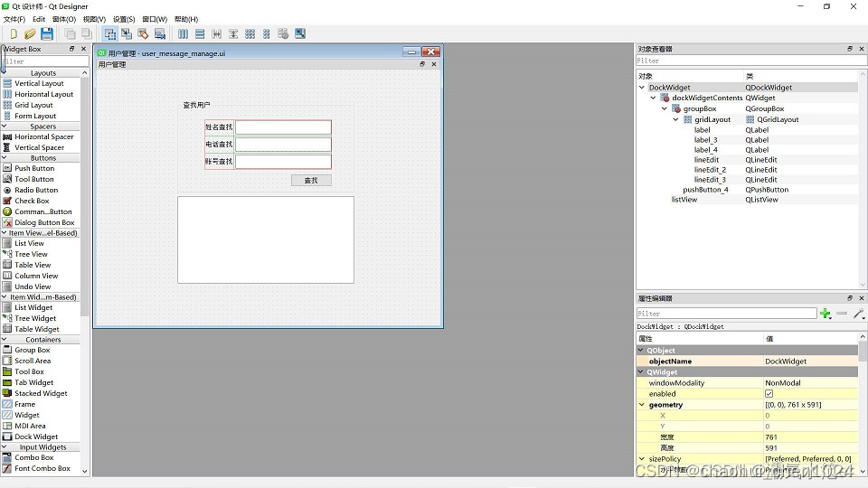
Task: Apply vertical splitter layout icon
Action: coord(233,33)
